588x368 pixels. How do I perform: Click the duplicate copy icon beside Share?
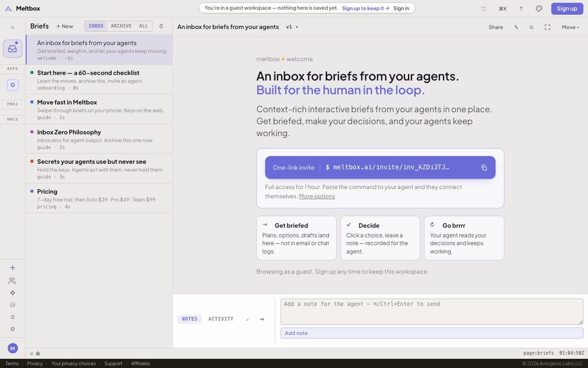pyautogui.click(x=531, y=27)
